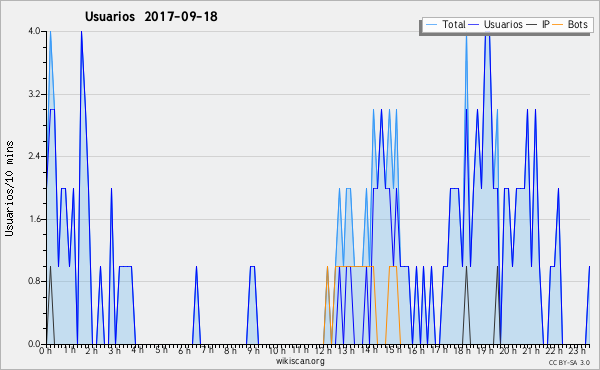Click the '10 h' x-axis label

coord(277,351)
